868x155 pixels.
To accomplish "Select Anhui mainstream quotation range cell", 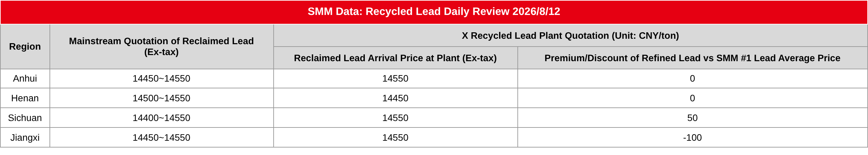I will point(161,79).
